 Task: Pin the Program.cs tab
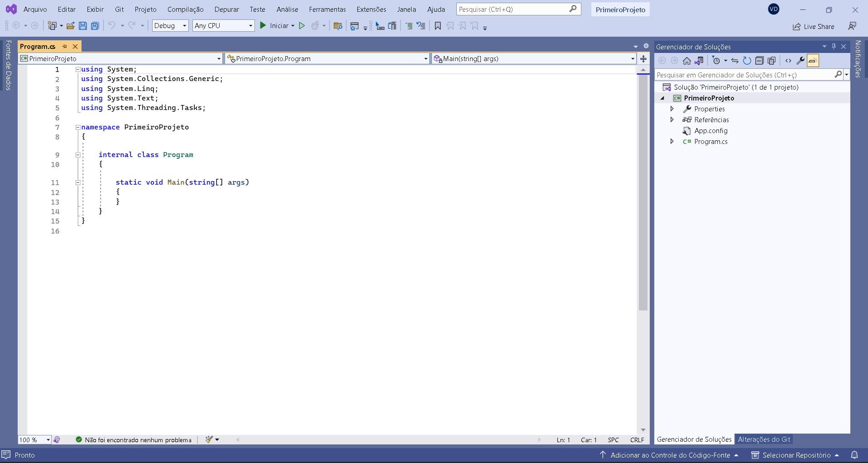pos(64,46)
